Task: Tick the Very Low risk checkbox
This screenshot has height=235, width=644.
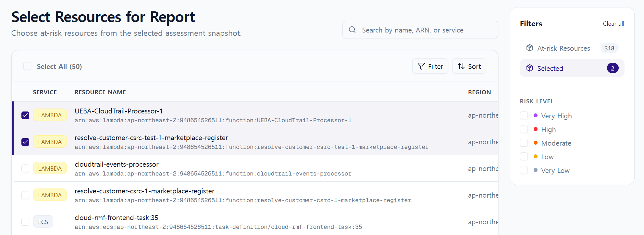Action: click(524, 170)
